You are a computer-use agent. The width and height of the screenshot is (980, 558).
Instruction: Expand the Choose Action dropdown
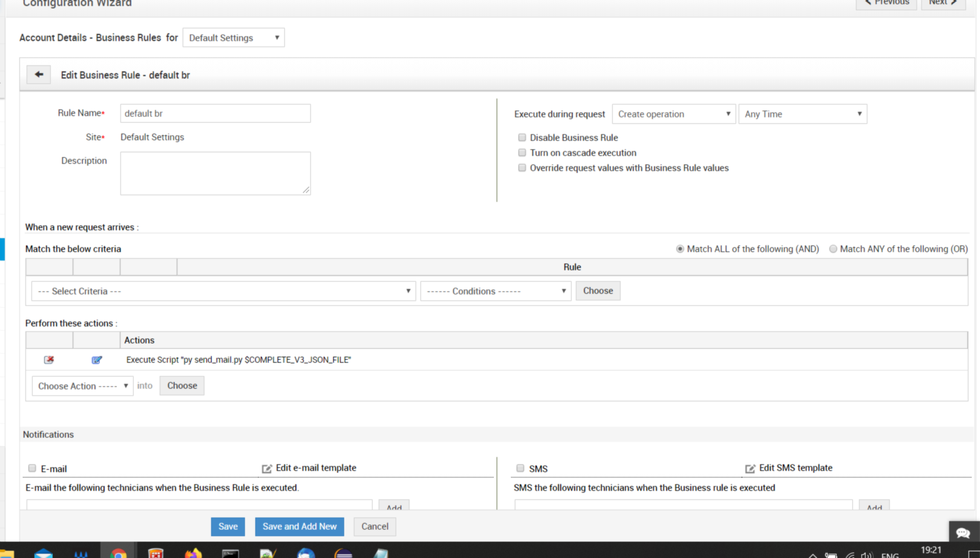[82, 386]
